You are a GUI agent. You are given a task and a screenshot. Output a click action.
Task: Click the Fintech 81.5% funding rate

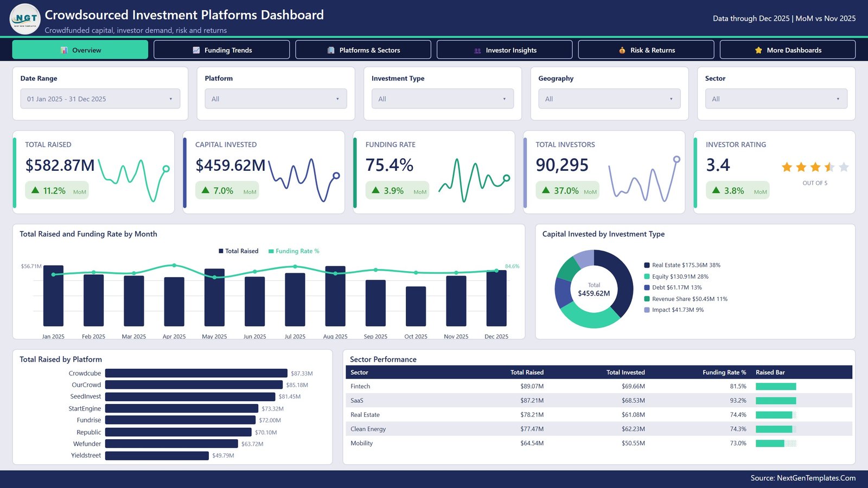[738, 387]
